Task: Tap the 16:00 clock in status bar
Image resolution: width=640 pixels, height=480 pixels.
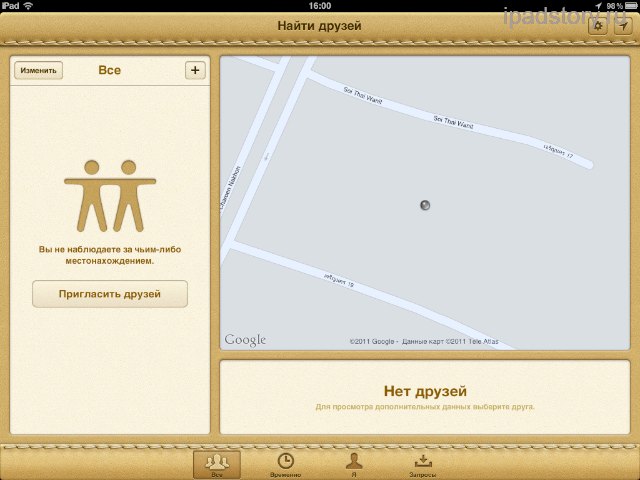Action: (x=320, y=6)
